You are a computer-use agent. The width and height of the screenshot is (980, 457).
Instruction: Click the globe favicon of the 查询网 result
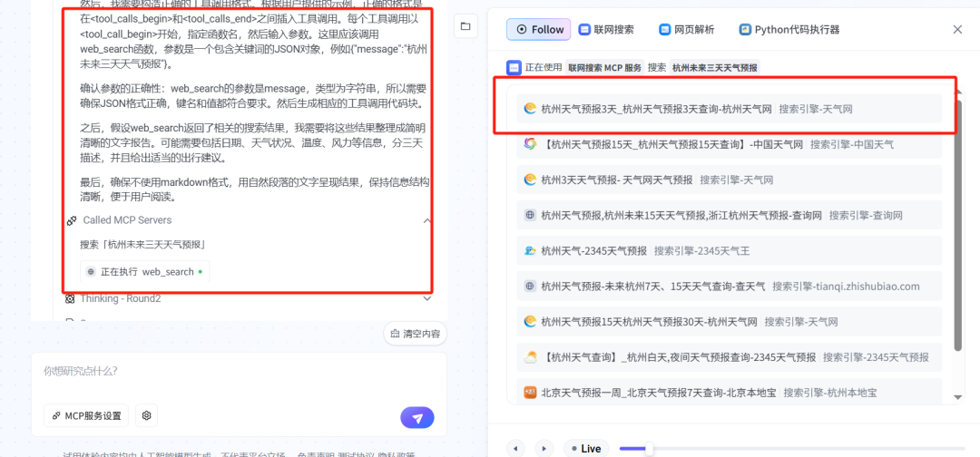pyautogui.click(x=530, y=216)
